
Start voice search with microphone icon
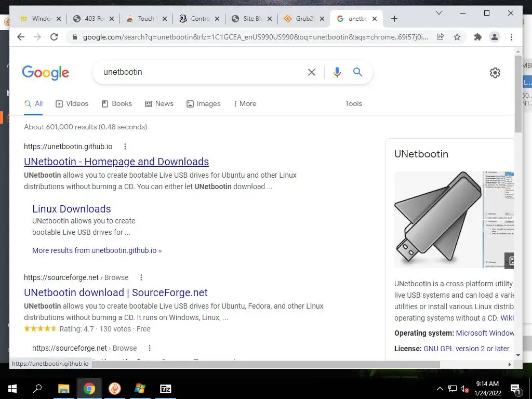tap(337, 72)
